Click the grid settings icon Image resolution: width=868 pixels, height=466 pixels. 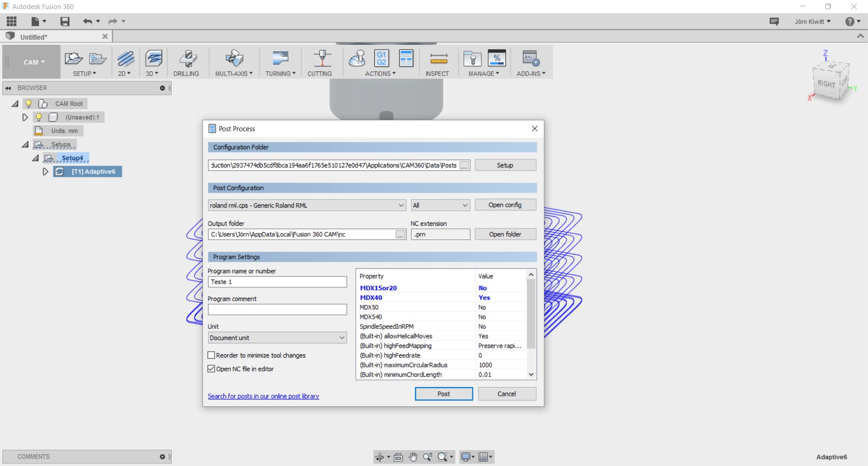[483, 457]
